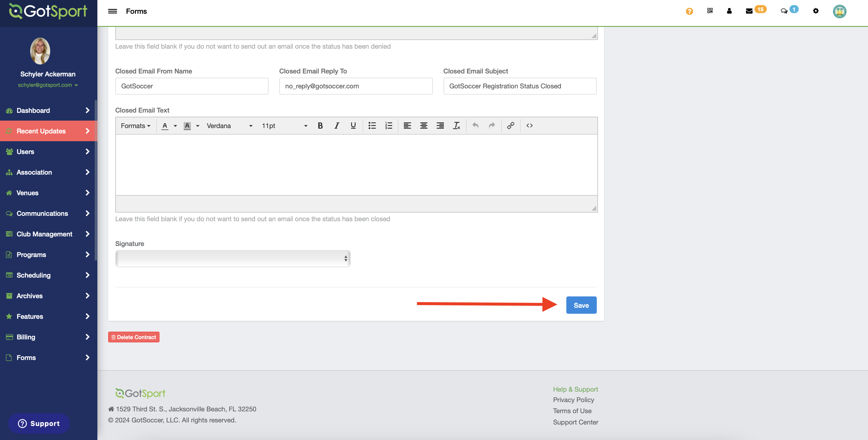Open the Formats dropdown
Image resolution: width=868 pixels, height=440 pixels.
135,126
